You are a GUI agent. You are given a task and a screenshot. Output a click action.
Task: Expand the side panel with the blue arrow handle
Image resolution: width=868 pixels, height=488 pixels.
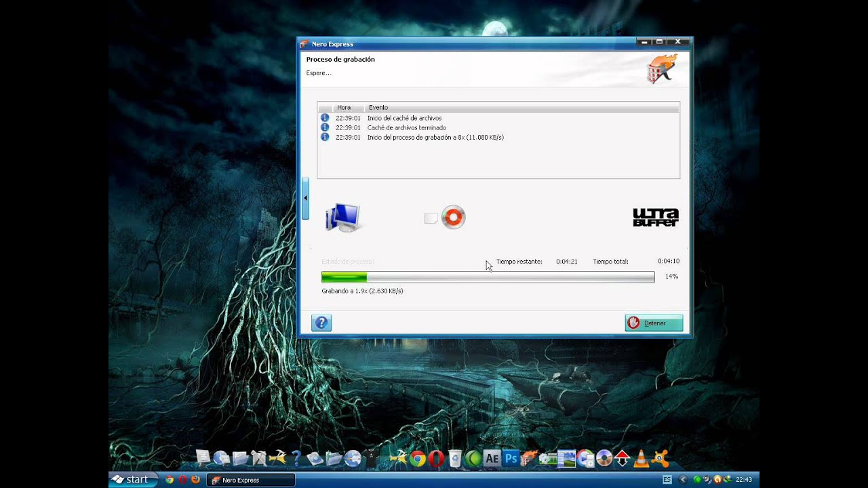(x=305, y=198)
